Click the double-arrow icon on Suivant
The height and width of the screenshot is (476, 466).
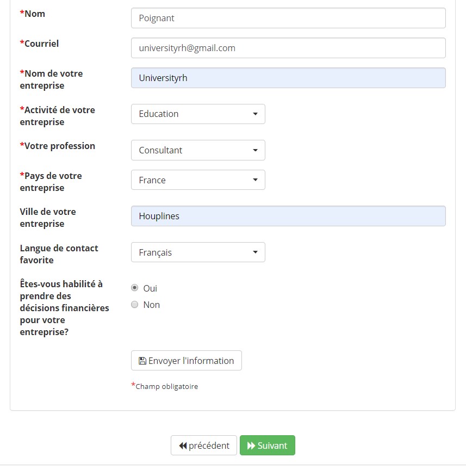251,446
